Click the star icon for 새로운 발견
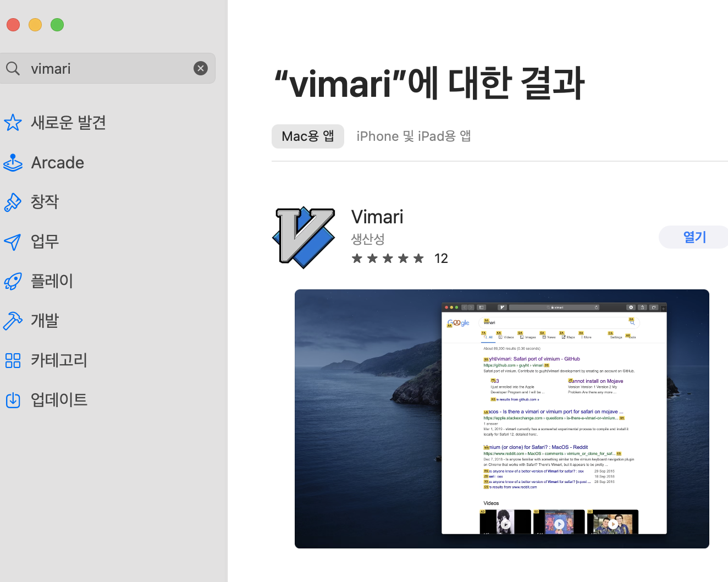The height and width of the screenshot is (582, 728). click(x=13, y=123)
